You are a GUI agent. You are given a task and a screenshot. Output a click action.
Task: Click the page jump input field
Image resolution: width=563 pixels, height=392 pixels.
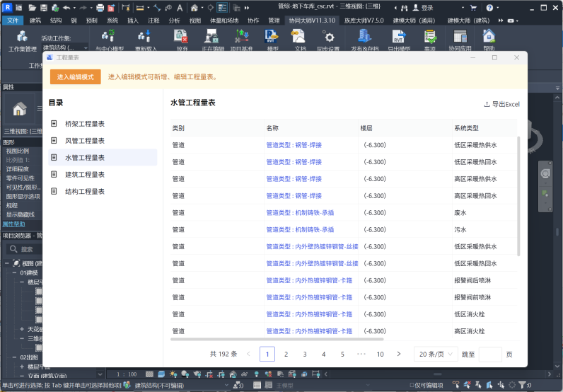pyautogui.click(x=490, y=354)
